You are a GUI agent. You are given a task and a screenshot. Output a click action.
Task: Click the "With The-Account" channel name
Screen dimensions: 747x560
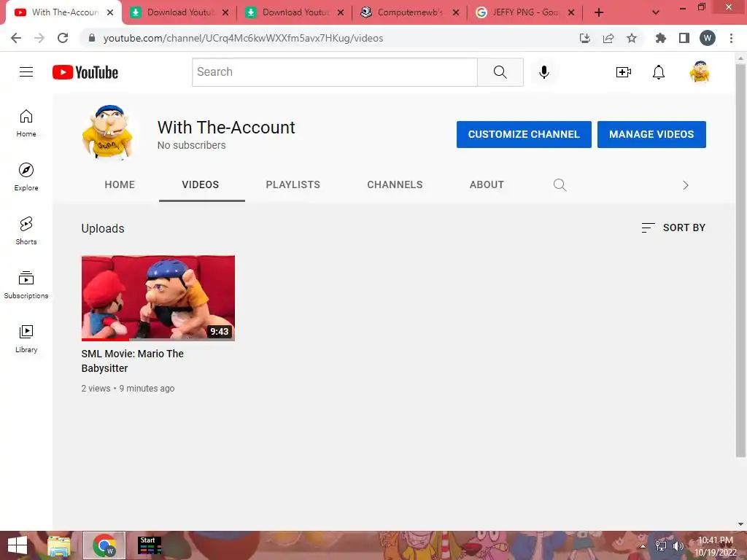(226, 127)
